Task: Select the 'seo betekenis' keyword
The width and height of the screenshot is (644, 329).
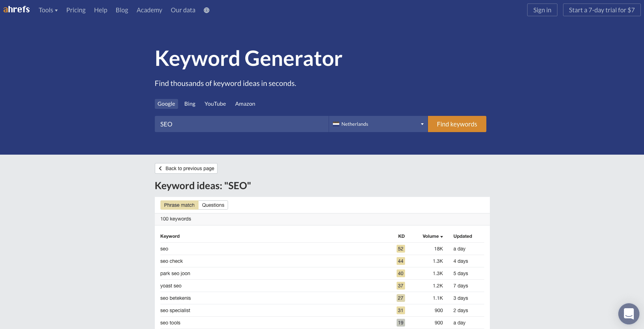Action: coord(176,298)
